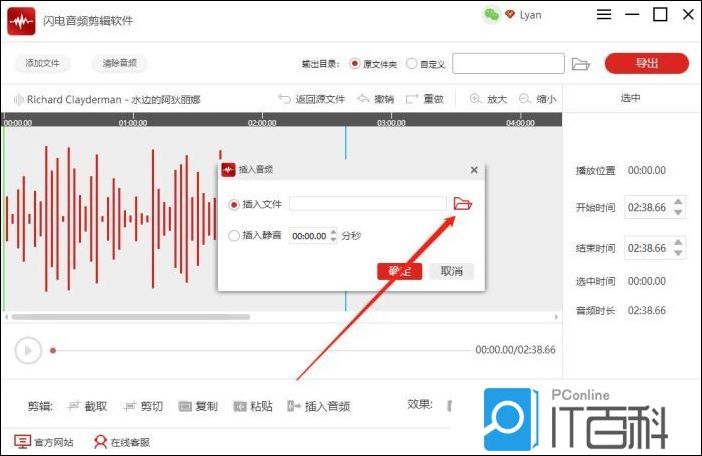Decrease 结束时间 with down arrow

pyautogui.click(x=678, y=253)
